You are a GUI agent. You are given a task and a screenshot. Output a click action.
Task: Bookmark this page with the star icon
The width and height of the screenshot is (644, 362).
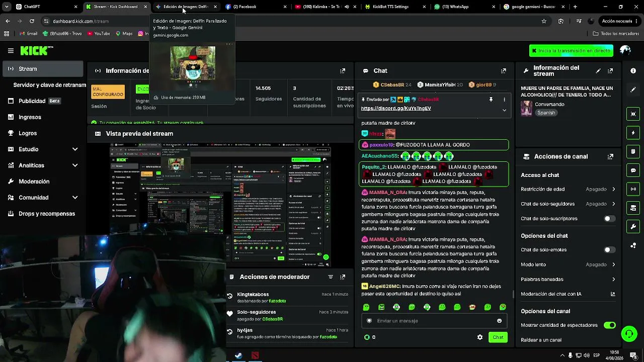point(544,21)
